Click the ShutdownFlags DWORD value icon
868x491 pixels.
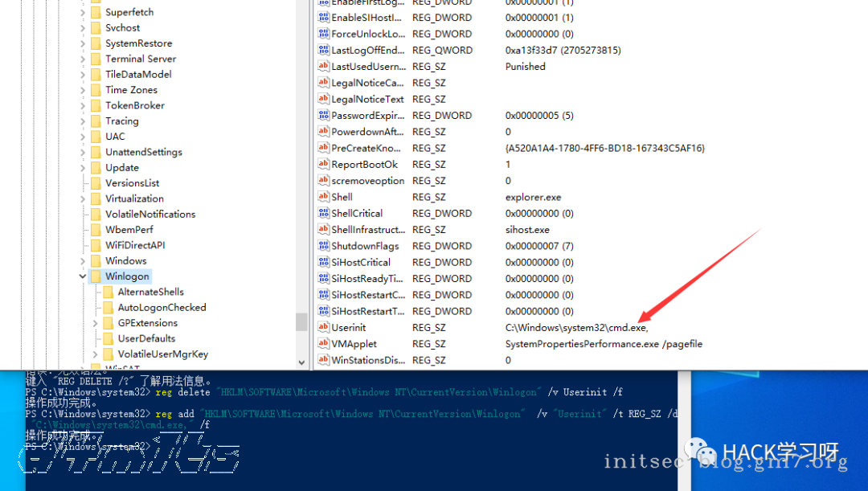[x=323, y=246]
